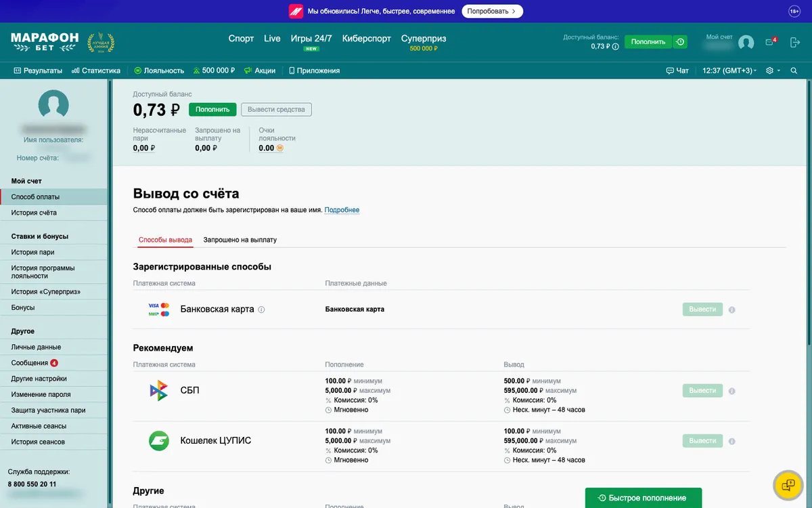812x508 pixels.
Task: Click the info icon at end of bank card row
Action: coord(732,310)
